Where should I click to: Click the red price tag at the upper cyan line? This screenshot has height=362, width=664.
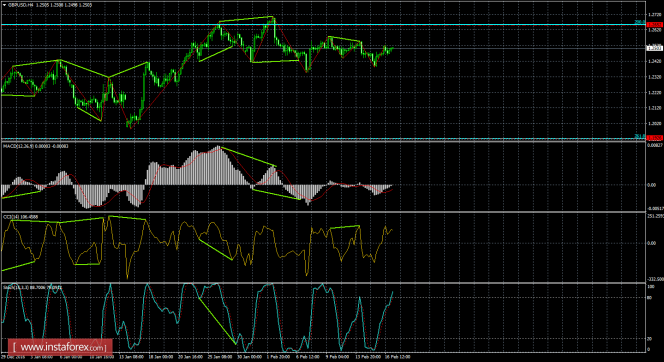[x=655, y=25]
